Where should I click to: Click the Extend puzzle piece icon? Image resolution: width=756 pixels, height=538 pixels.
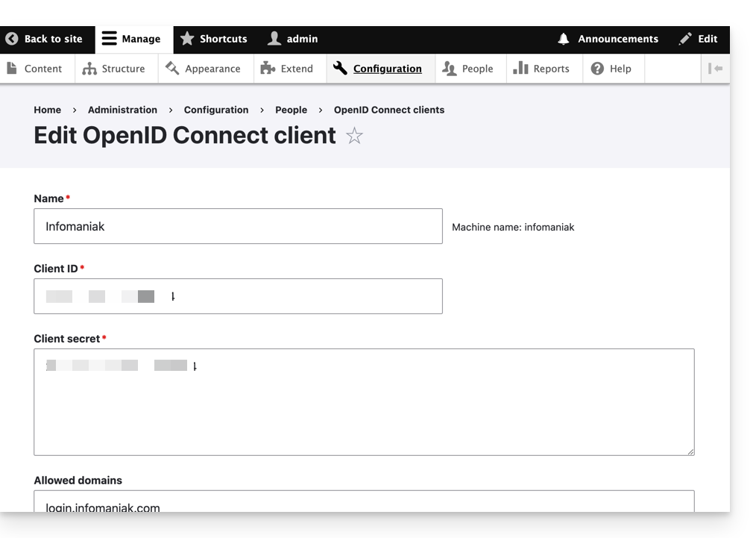pyautogui.click(x=268, y=69)
